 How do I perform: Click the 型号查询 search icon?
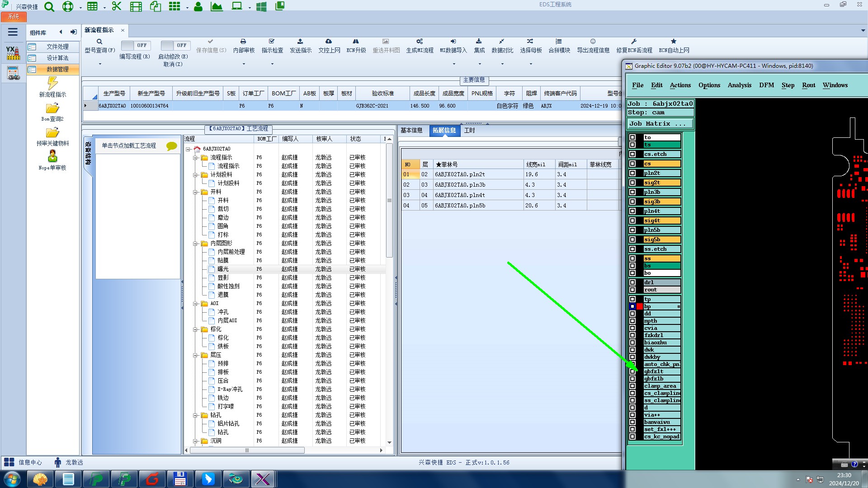click(x=99, y=42)
